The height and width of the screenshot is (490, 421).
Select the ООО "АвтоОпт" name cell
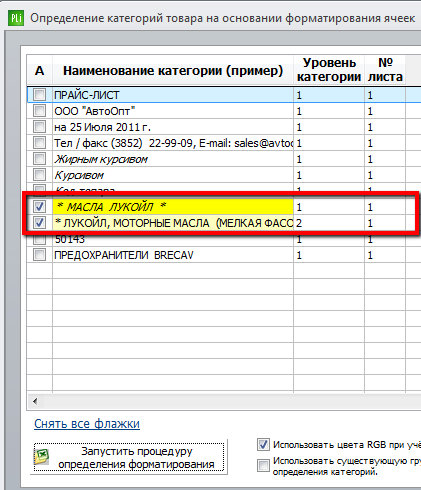173,111
